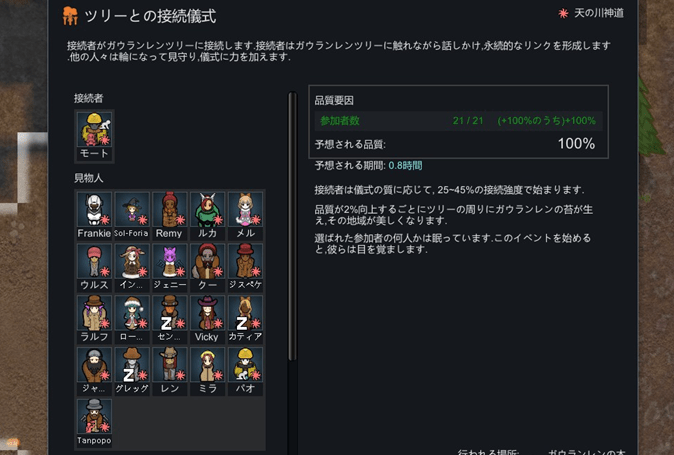Click the ritual tree icon in title
The height and width of the screenshot is (455, 674).
point(70,16)
